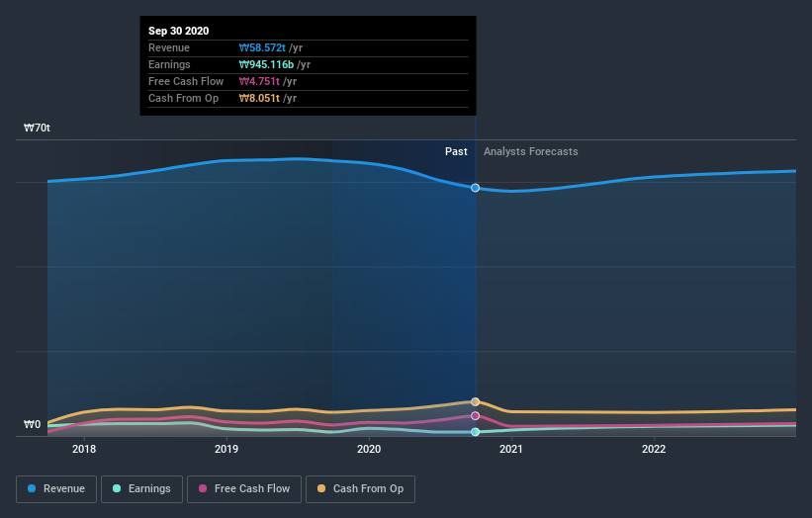Viewport: 812px width, 518px height.
Task: Click the Earnings teal data point
Action: pos(475,432)
